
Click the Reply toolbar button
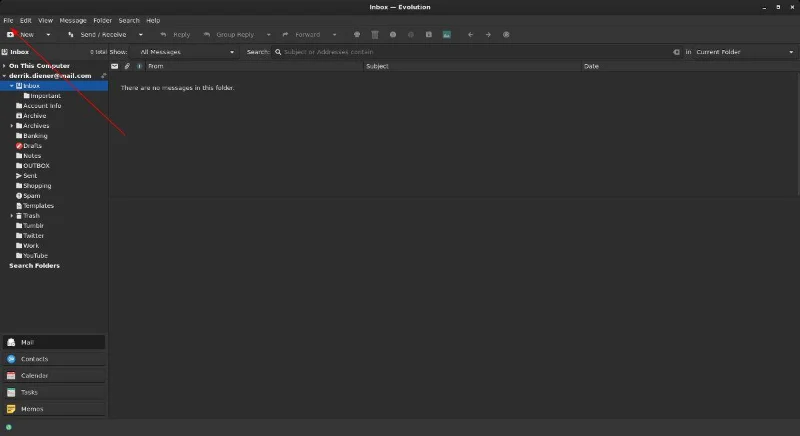tap(175, 35)
